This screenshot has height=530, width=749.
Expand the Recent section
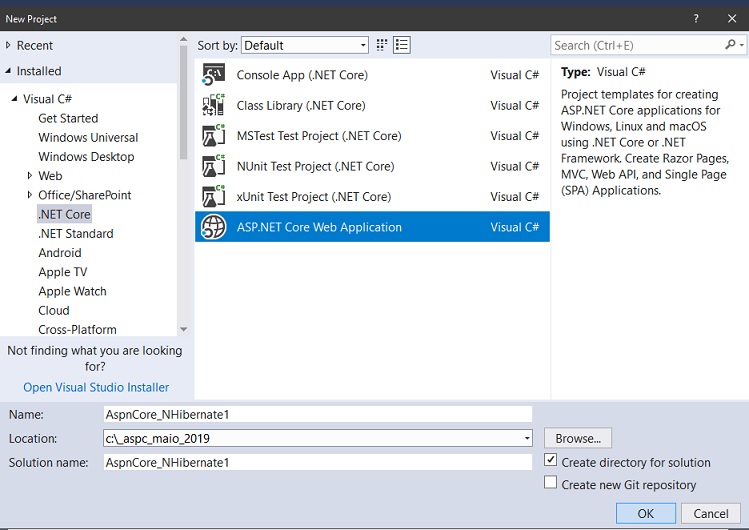click(8, 45)
